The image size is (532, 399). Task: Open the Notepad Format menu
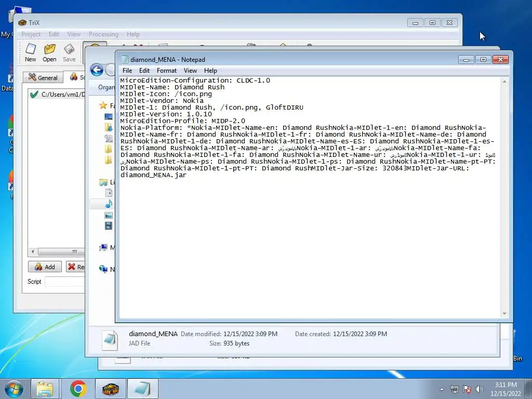point(167,71)
